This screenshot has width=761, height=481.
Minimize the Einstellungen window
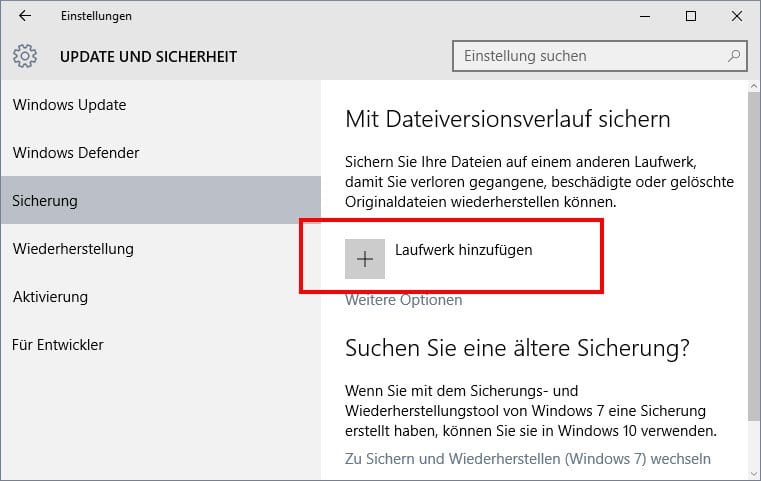coord(645,17)
